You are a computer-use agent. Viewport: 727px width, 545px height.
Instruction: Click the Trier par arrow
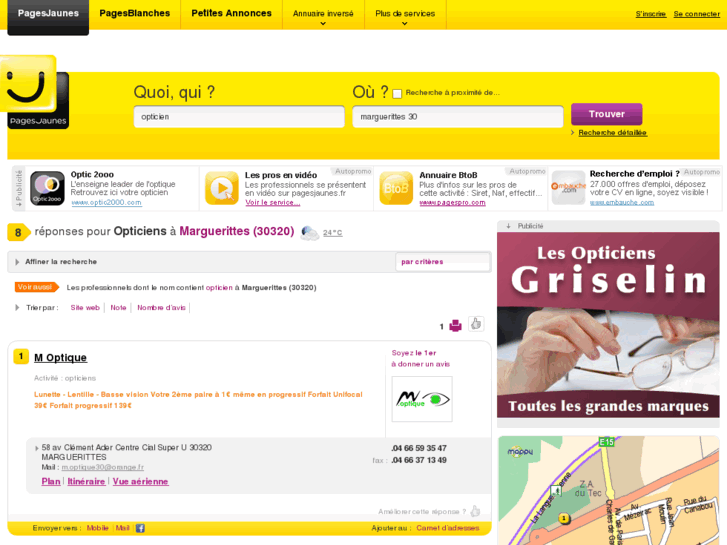(x=17, y=308)
